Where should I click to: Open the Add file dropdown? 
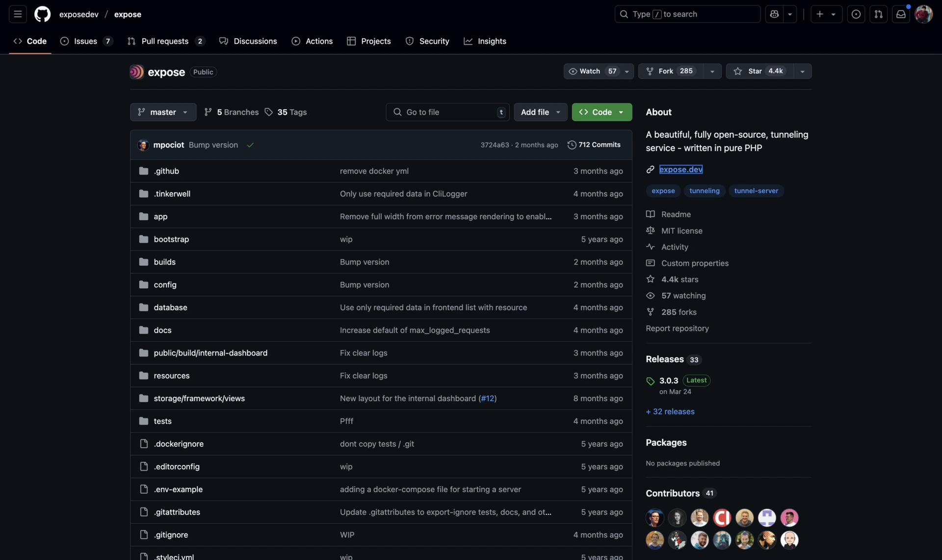coord(540,112)
